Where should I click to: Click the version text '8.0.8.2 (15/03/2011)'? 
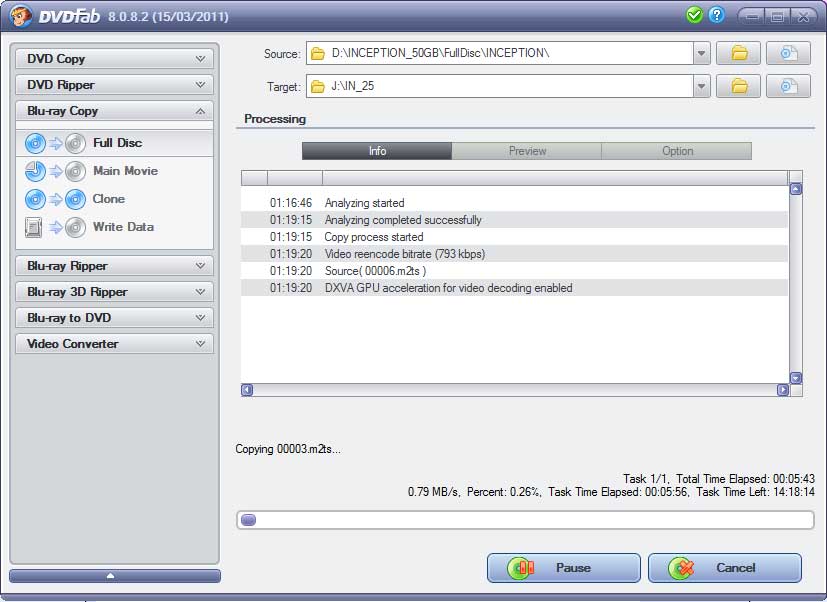point(168,16)
